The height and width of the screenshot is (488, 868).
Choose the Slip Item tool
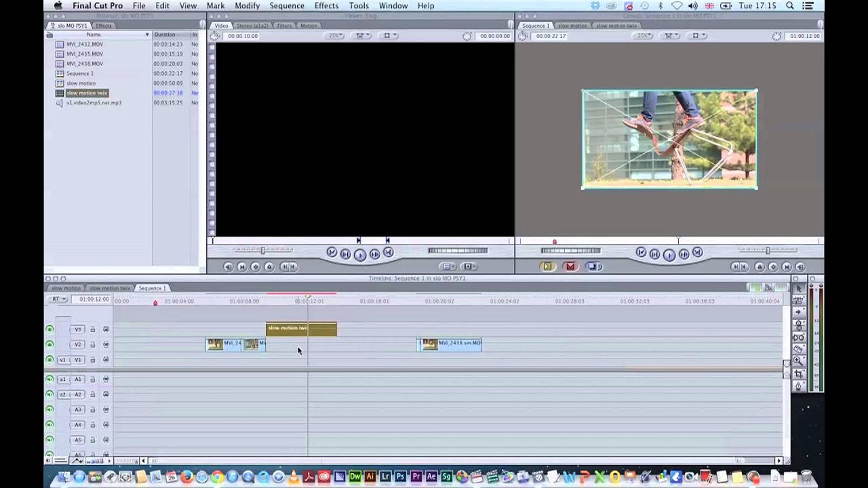click(x=799, y=337)
